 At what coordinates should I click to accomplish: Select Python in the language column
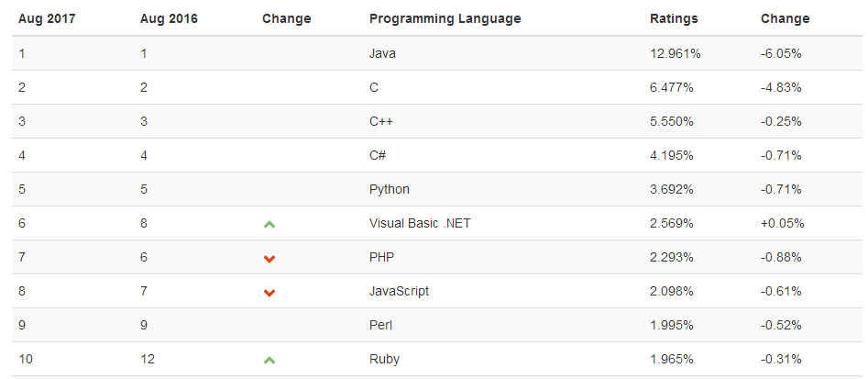point(389,189)
